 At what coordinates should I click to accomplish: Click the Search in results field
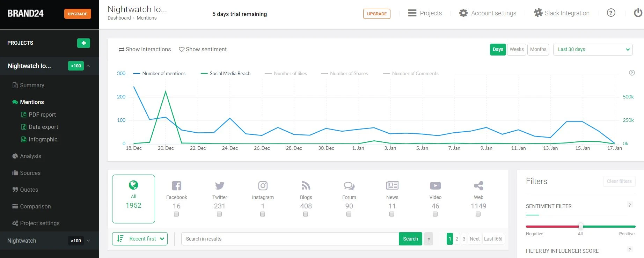tap(290, 239)
